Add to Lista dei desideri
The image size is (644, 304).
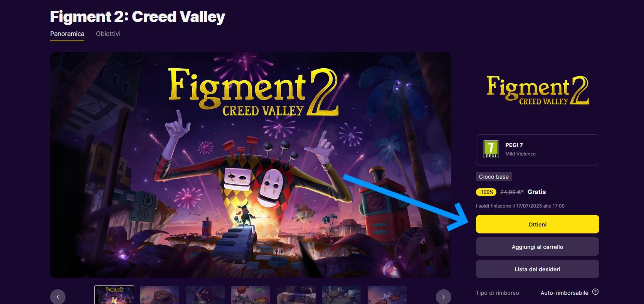537,269
